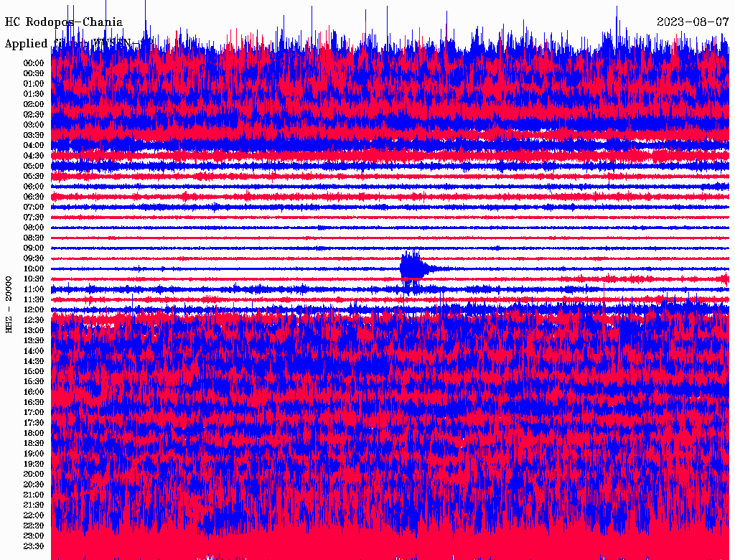Click the 2023-08-07 date text
The height and width of the screenshot is (560, 735).
[693, 22]
